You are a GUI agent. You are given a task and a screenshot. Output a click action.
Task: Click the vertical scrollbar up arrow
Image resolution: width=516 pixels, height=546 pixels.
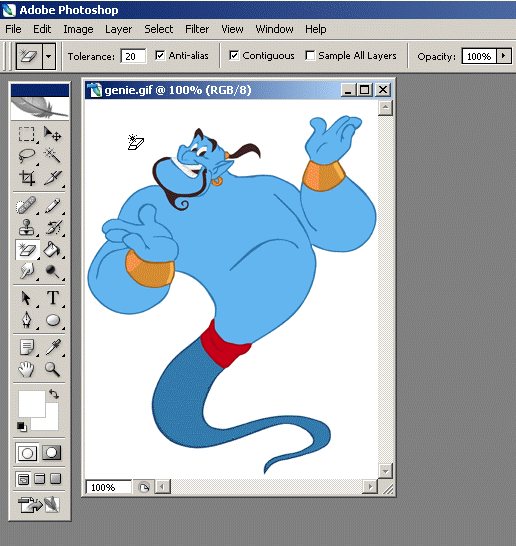pos(385,108)
